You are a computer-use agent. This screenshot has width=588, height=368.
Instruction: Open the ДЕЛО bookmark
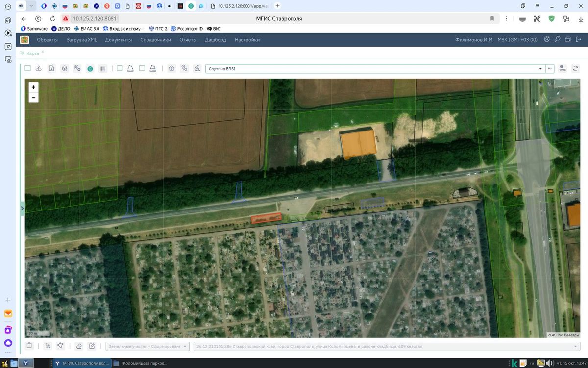coord(61,29)
